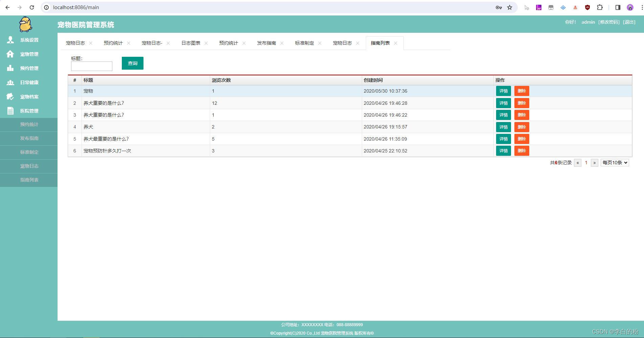Click the browser address bar URL
This screenshot has height=338, width=644.
76,7
